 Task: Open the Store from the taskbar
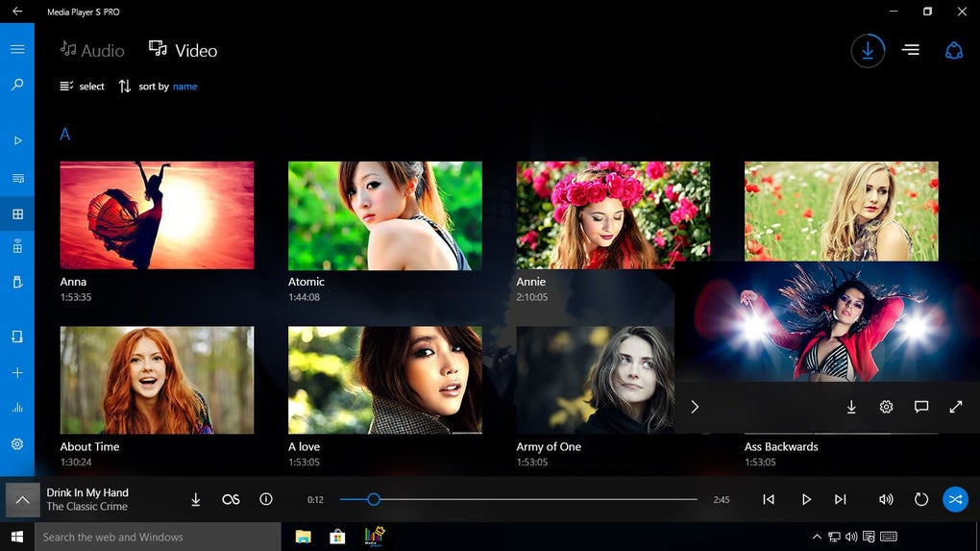[337, 537]
